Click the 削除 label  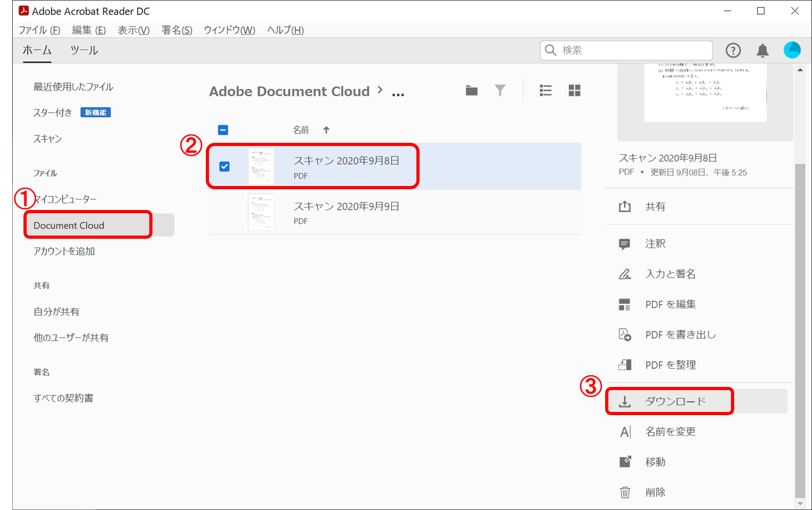(x=655, y=492)
